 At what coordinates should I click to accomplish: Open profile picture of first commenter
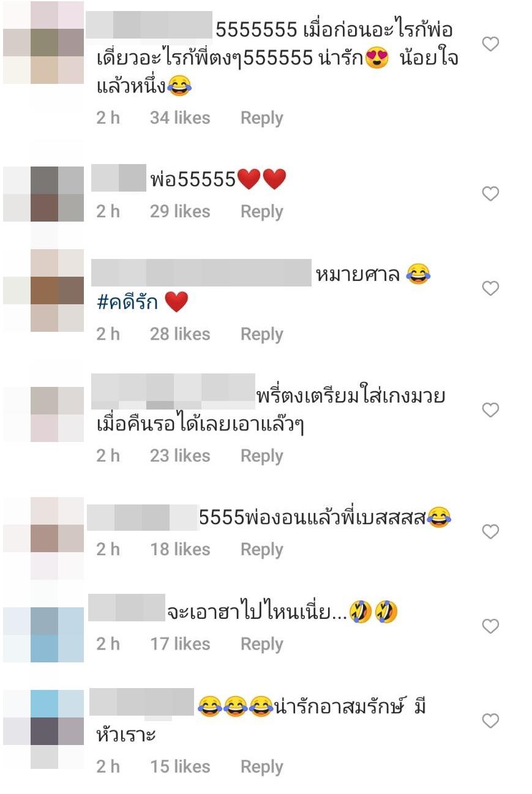(43, 43)
